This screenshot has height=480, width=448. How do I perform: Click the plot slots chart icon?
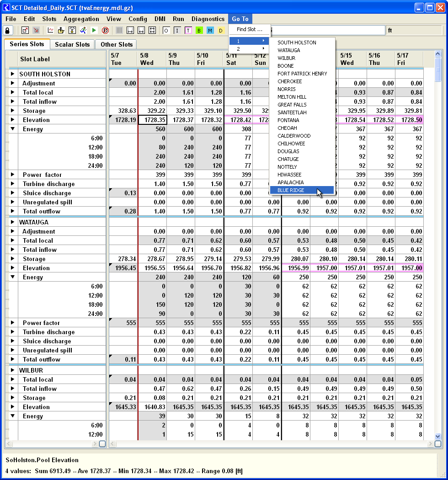pos(50,30)
